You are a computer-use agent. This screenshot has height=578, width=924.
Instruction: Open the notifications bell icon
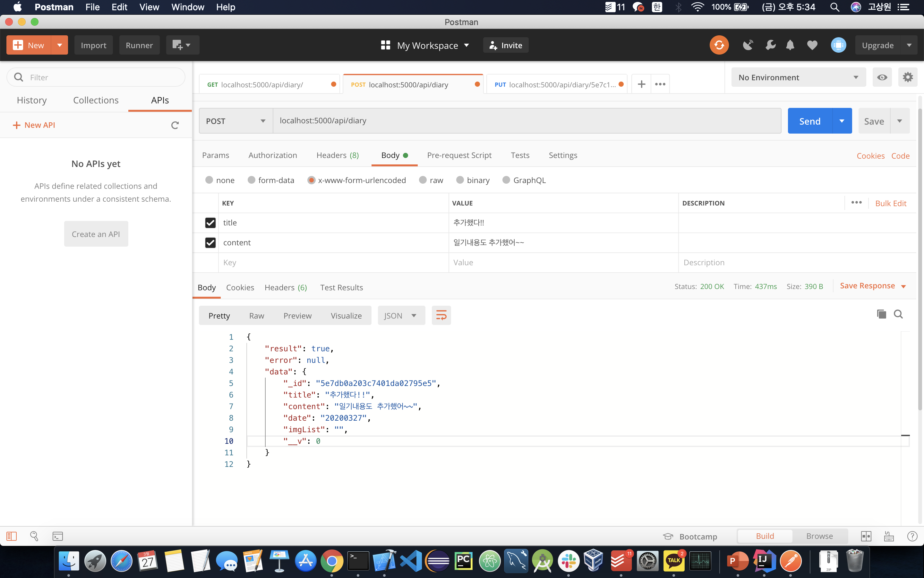point(790,45)
